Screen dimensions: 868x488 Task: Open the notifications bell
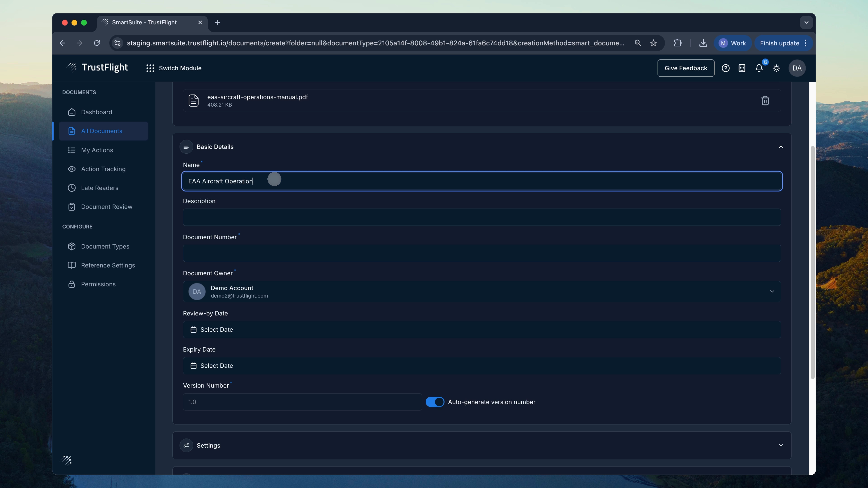(759, 68)
